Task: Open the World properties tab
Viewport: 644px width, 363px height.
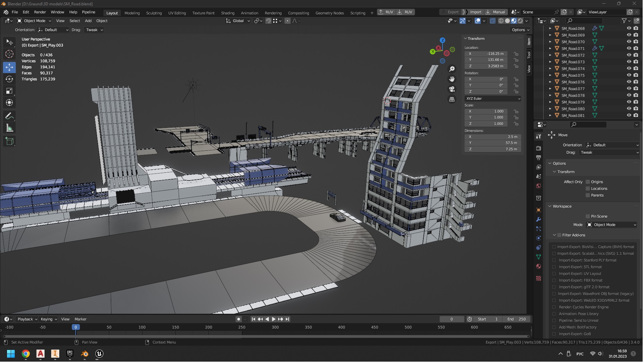Action: pos(539,186)
